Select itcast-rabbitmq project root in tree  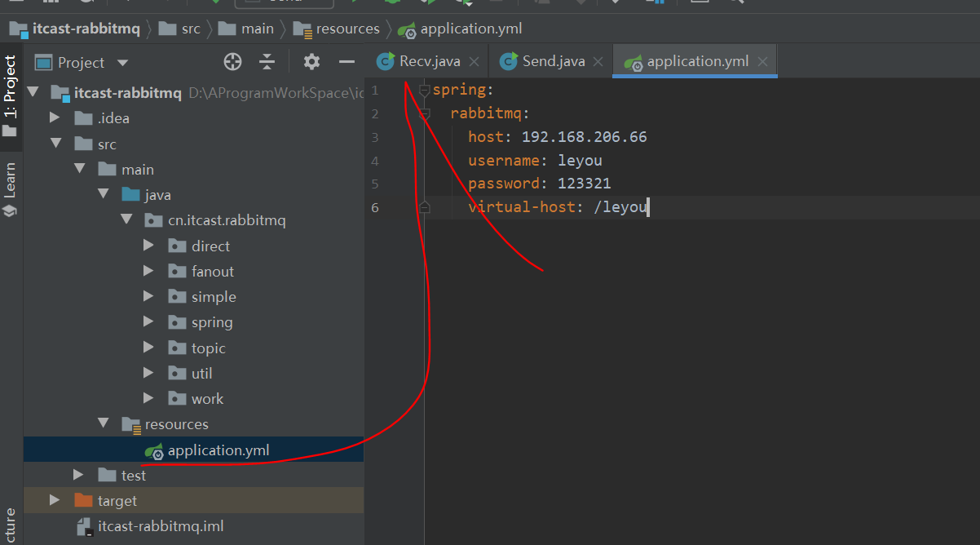(128, 92)
